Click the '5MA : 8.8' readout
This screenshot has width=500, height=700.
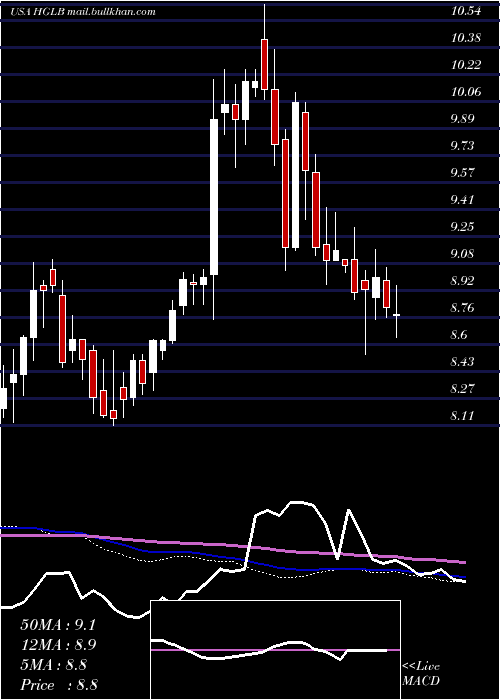pyautogui.click(x=54, y=665)
